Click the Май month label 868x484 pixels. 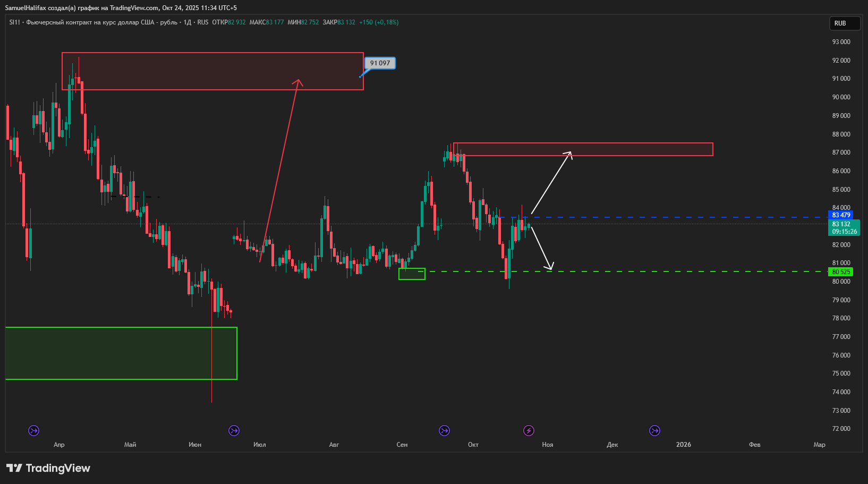pyautogui.click(x=130, y=445)
